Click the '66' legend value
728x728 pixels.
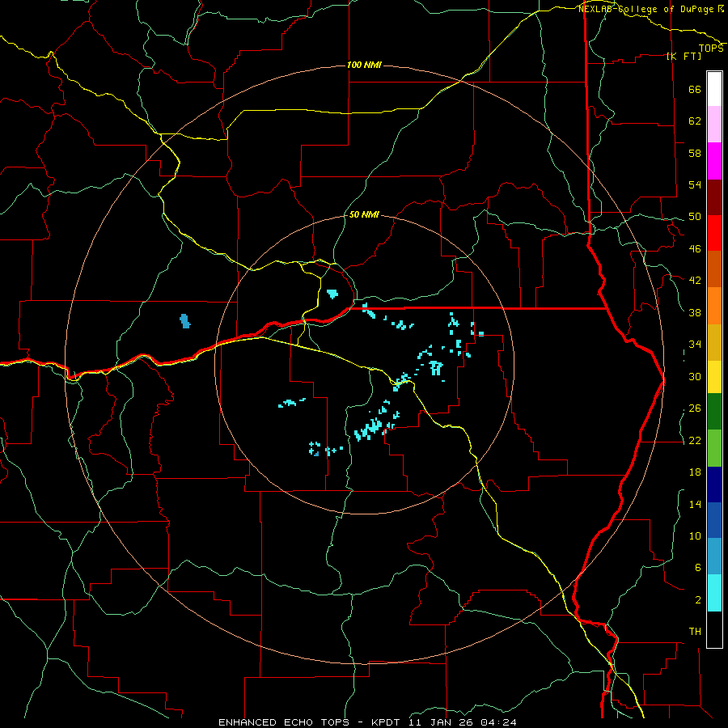695,89
